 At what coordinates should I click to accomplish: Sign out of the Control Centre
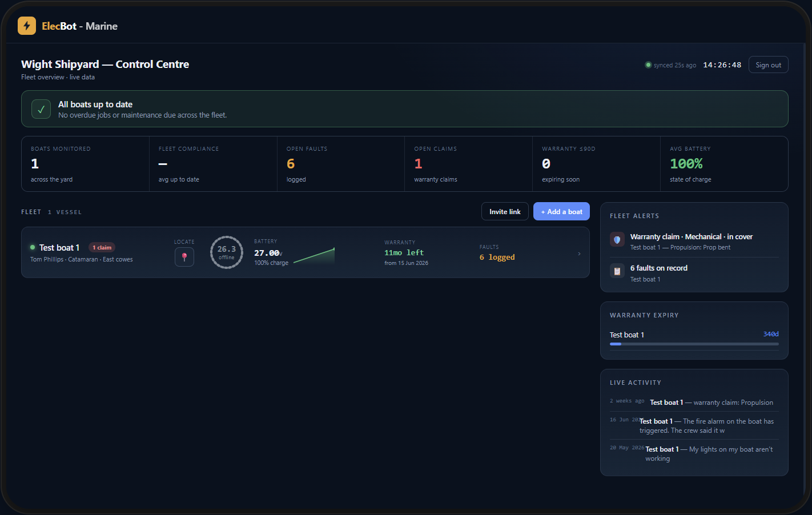coord(769,65)
